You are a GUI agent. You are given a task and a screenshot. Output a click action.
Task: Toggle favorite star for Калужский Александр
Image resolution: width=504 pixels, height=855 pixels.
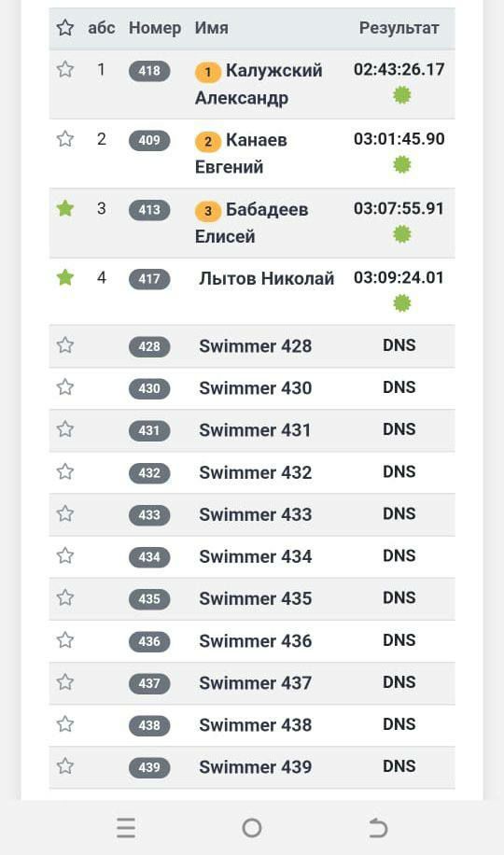click(65, 69)
